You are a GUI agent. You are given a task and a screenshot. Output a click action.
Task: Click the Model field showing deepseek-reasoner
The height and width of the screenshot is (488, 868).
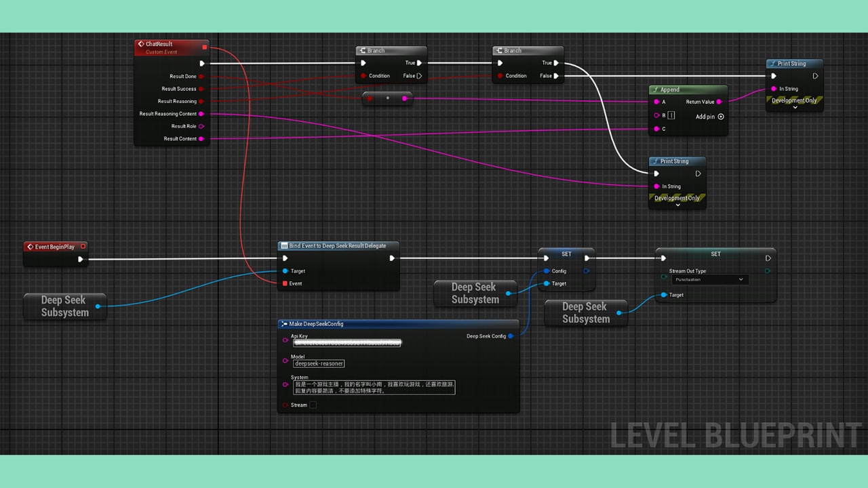coord(319,364)
